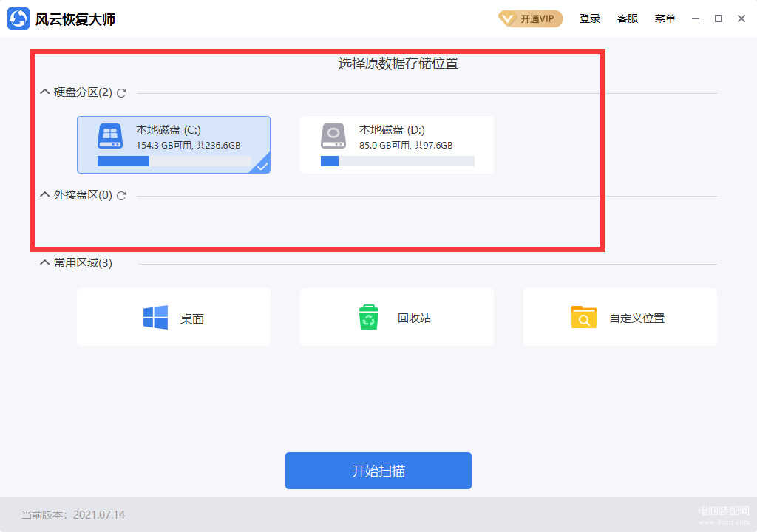
Task: Click the 风云恢复大师 app logo icon
Action: point(18,18)
